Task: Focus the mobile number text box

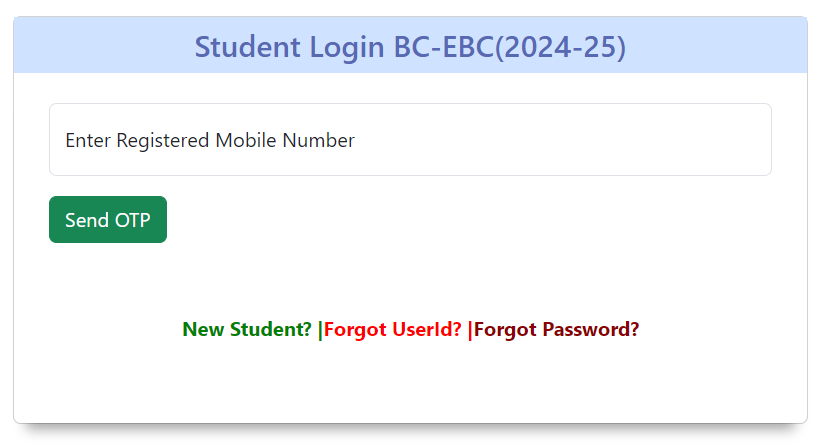Action: click(x=410, y=140)
